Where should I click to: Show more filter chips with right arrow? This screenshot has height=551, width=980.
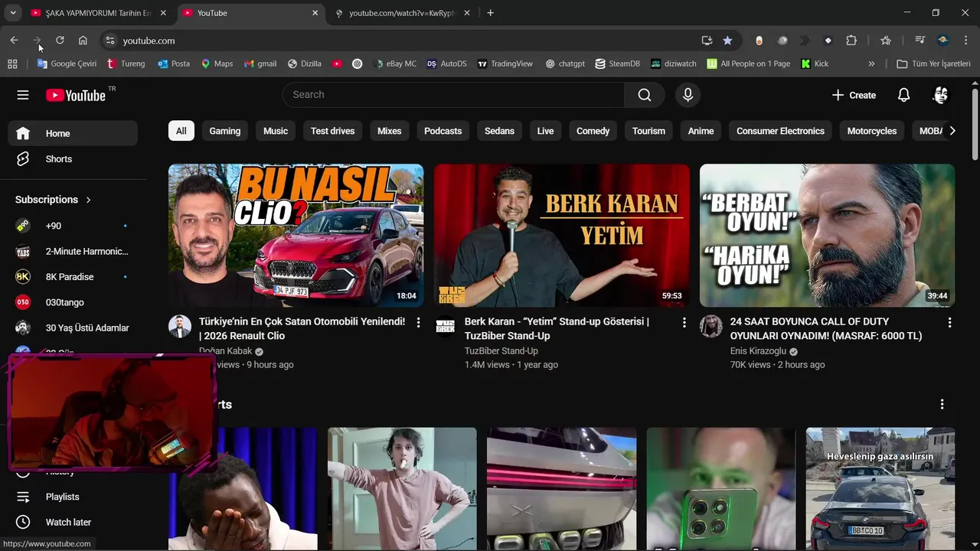point(952,131)
